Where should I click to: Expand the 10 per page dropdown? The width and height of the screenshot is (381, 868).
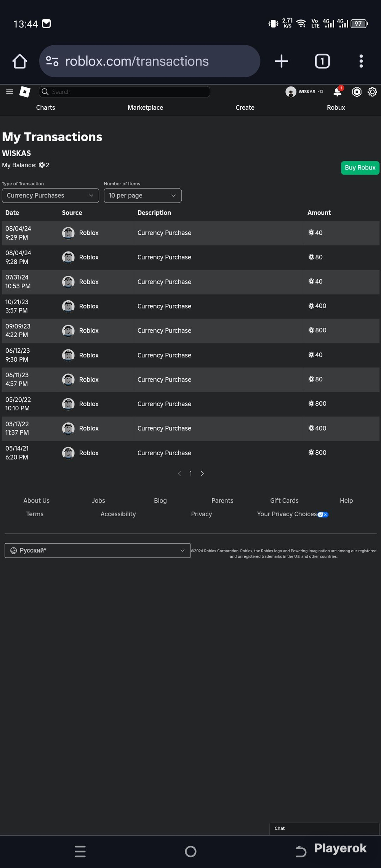point(142,195)
